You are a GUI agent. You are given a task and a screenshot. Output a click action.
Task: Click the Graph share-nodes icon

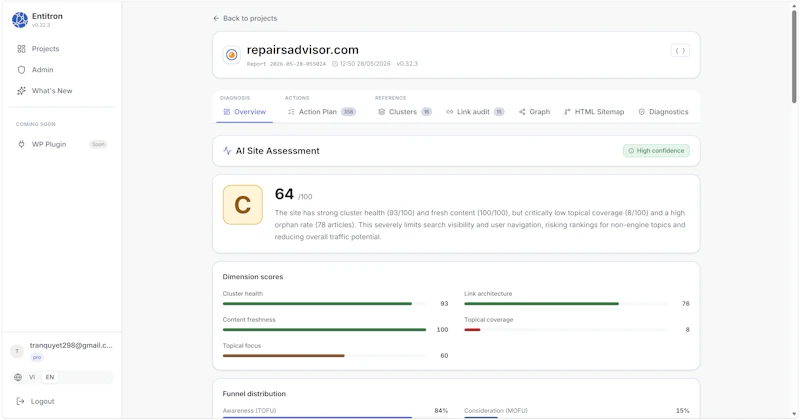522,112
